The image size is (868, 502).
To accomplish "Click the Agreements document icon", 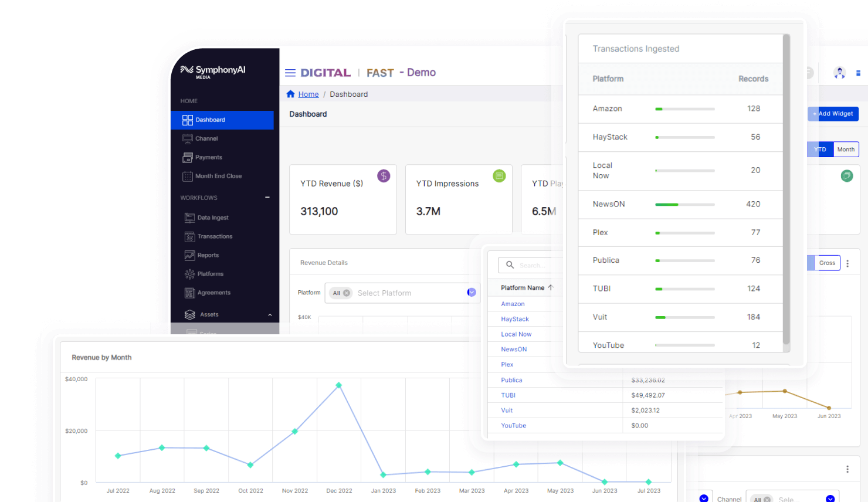I will (189, 293).
